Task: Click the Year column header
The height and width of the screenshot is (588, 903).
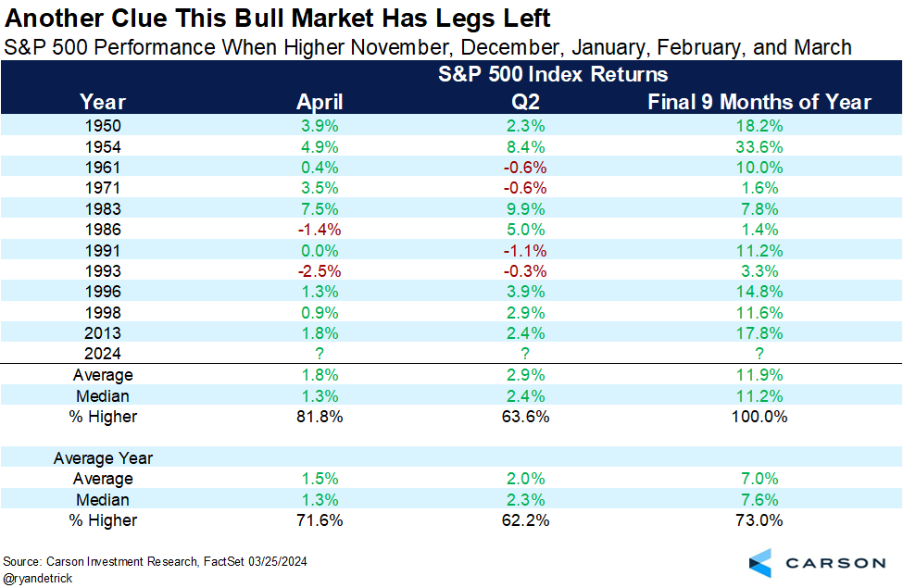Action: point(103,102)
